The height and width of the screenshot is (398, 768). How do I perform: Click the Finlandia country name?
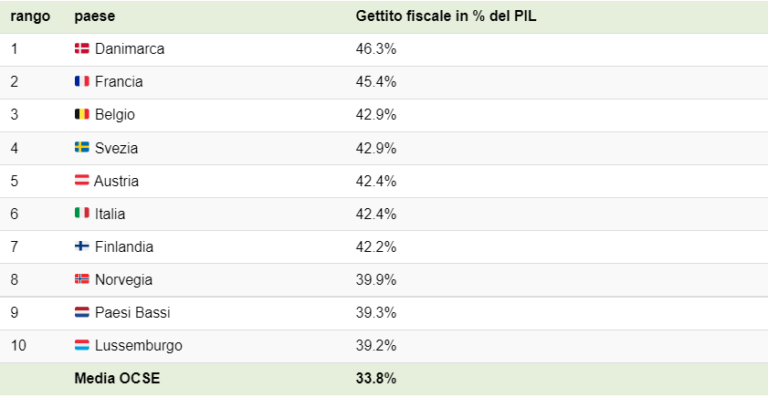tap(124, 247)
